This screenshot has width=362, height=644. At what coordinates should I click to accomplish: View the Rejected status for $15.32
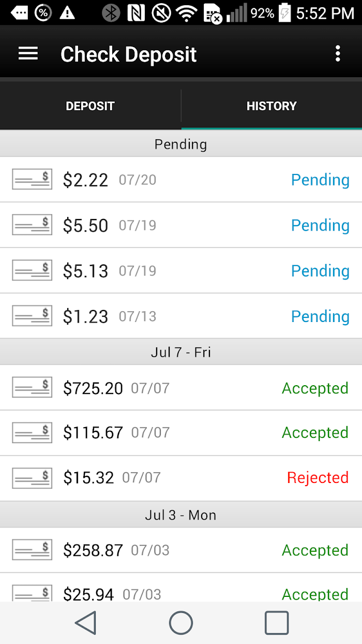[x=318, y=477]
